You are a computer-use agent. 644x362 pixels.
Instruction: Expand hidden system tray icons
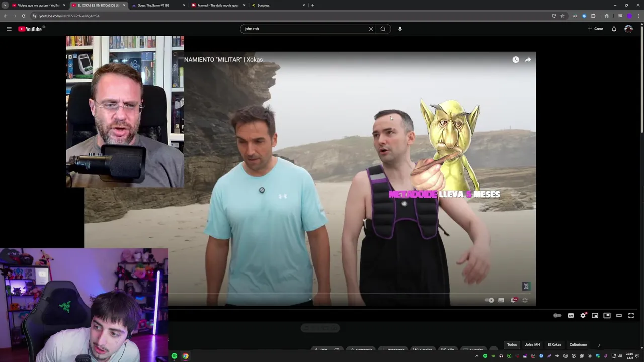click(x=477, y=356)
